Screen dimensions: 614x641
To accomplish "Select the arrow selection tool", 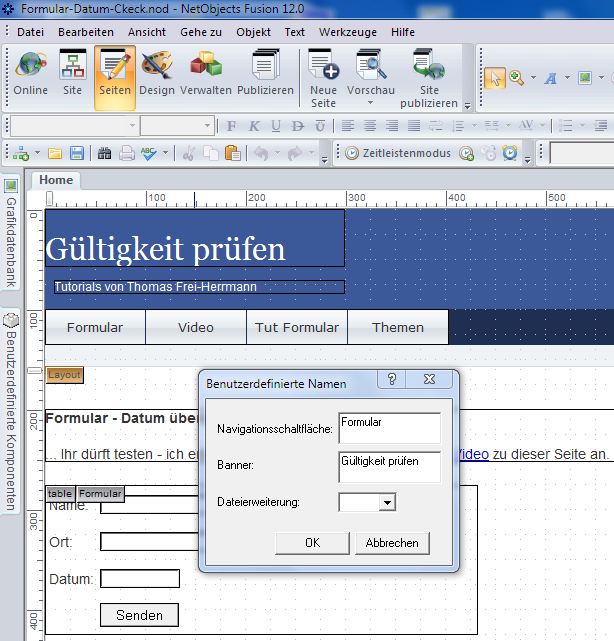I will click(x=494, y=77).
